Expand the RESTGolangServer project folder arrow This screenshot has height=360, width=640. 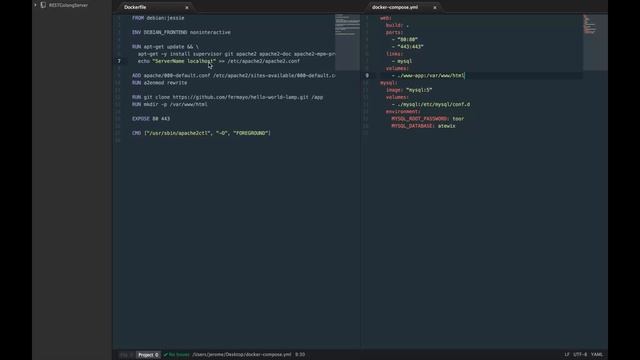click(x=36, y=5)
